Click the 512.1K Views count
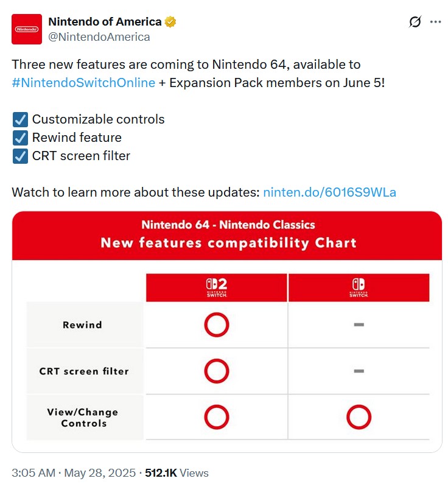Image resolution: width=448 pixels, height=484 pixels. tap(177, 473)
